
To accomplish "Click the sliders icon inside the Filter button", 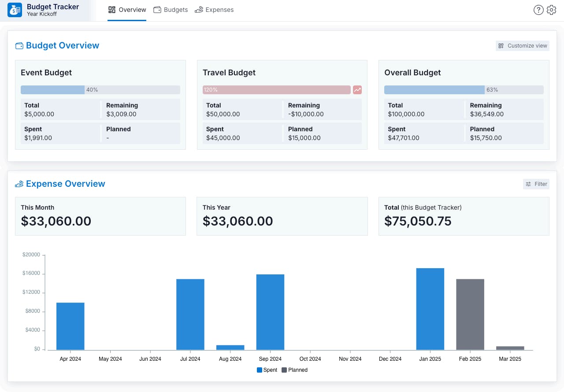I will [x=528, y=184].
